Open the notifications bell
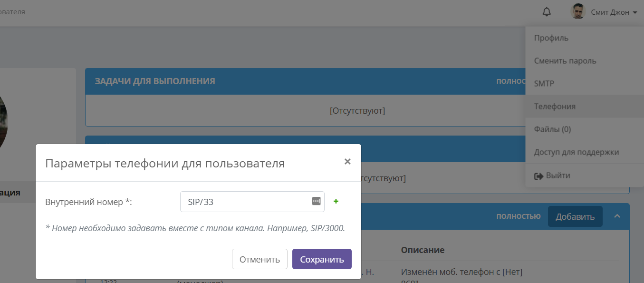The height and width of the screenshot is (283, 644). pos(547,12)
